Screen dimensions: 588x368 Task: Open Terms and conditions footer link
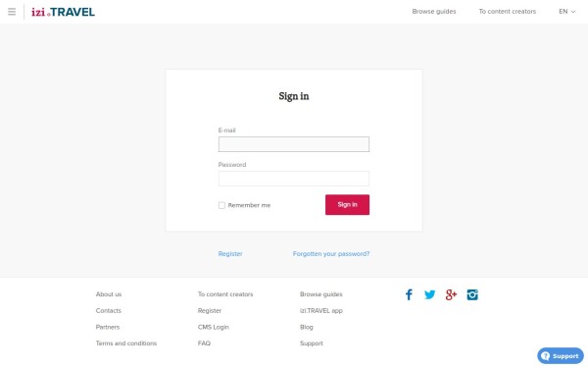click(x=126, y=343)
